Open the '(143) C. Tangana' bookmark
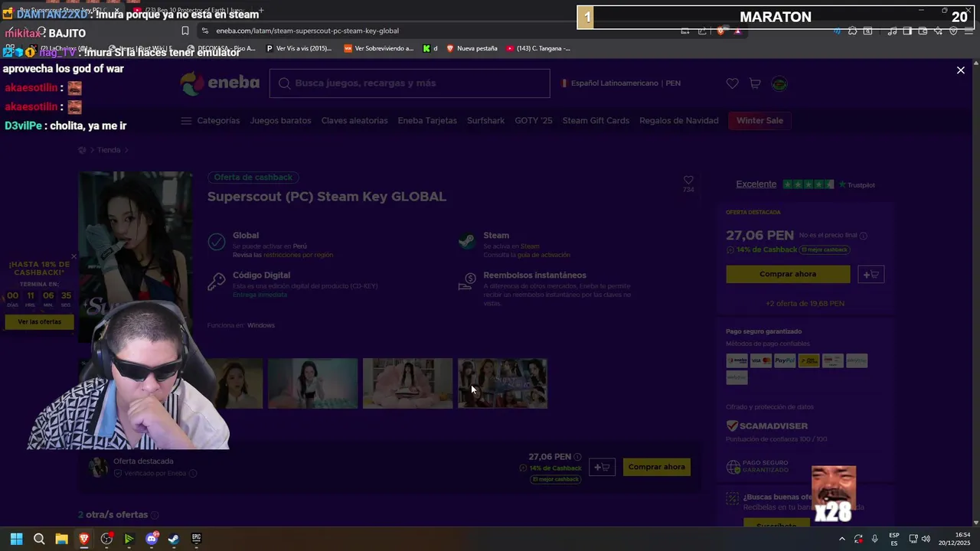This screenshot has height=551, width=980. click(x=538, y=48)
